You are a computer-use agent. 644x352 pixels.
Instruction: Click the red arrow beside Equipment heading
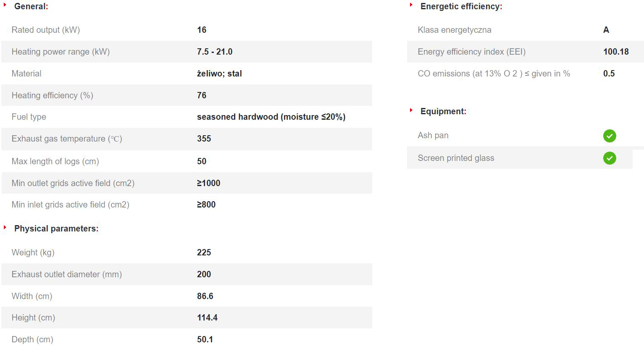pos(411,110)
